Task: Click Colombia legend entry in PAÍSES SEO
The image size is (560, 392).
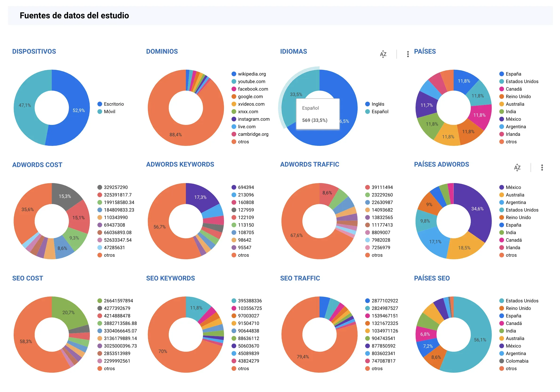Action: 514,361
